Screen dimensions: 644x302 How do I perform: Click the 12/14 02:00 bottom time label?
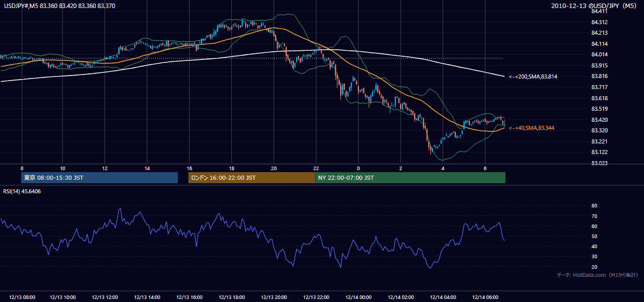[x=401, y=297]
